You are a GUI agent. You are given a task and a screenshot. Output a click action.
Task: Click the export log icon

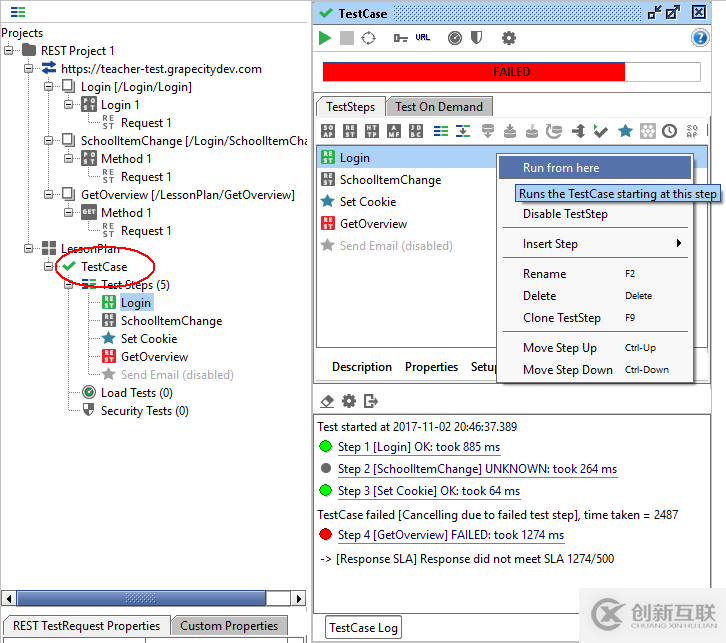pos(371,401)
